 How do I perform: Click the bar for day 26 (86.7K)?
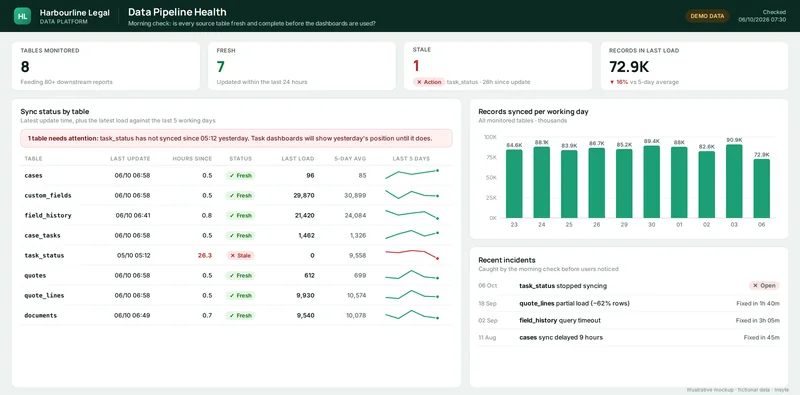(596, 183)
